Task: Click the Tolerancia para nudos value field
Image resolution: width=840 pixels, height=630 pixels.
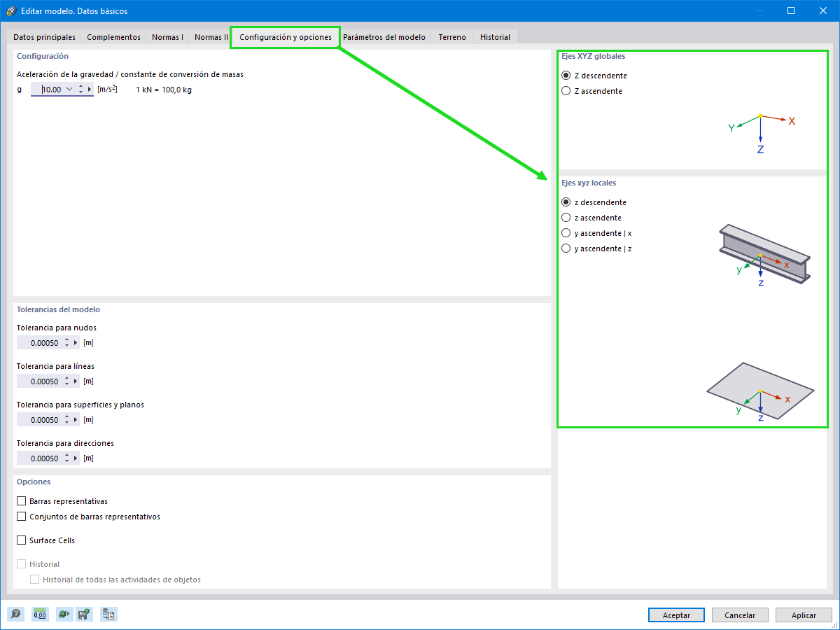Action: tap(40, 343)
